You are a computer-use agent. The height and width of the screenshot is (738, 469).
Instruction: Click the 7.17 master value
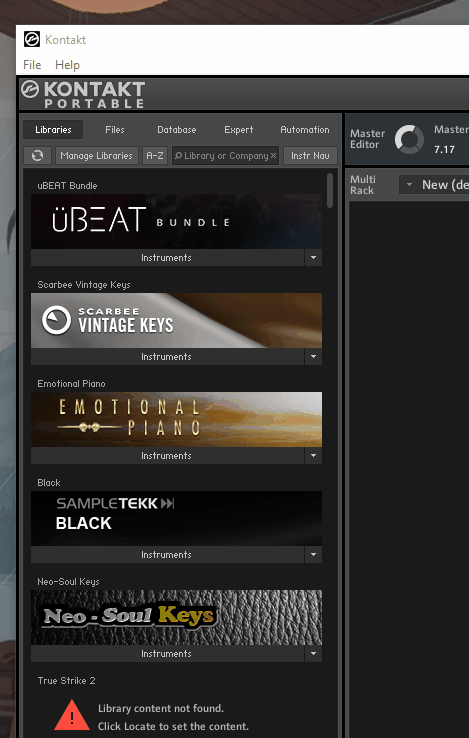point(445,150)
